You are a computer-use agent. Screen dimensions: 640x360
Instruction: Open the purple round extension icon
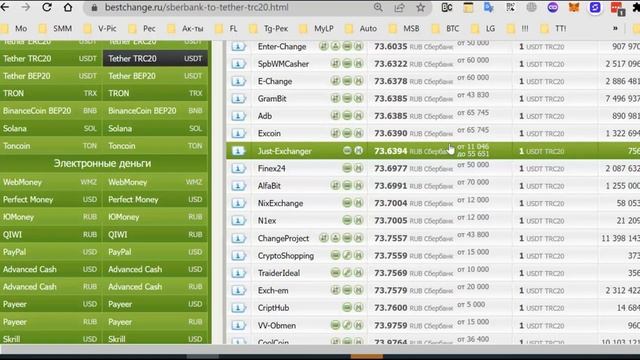pos(553,7)
